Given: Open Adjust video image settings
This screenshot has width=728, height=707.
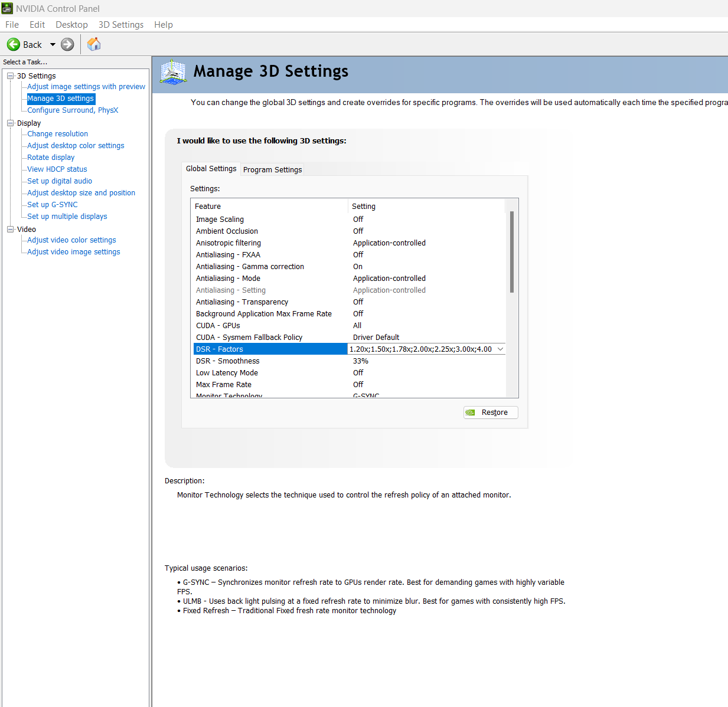Looking at the screenshot, I should pos(73,252).
